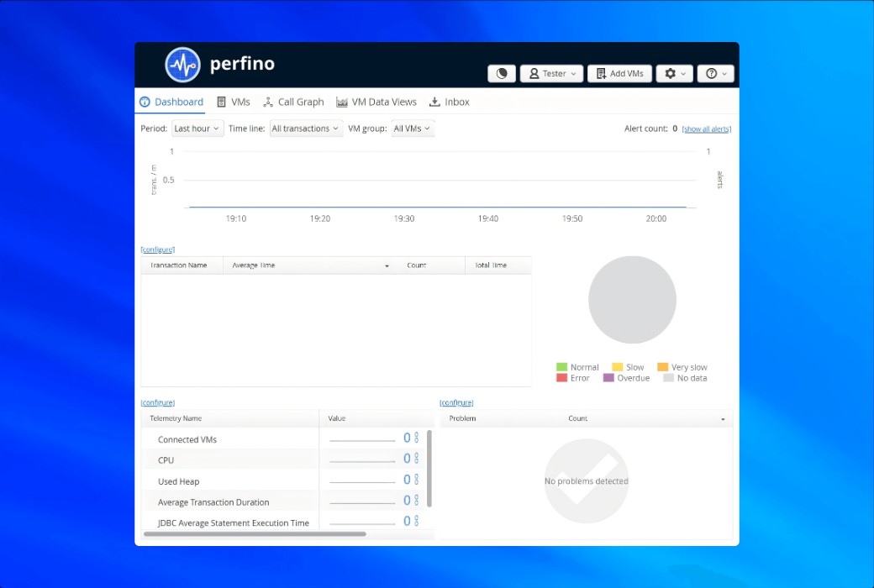The image size is (874, 588).
Task: Open the Inbox tab
Action: [450, 102]
